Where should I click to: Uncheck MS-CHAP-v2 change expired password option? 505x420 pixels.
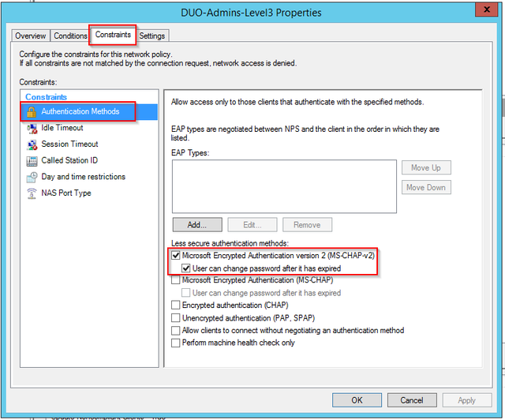[186, 268]
